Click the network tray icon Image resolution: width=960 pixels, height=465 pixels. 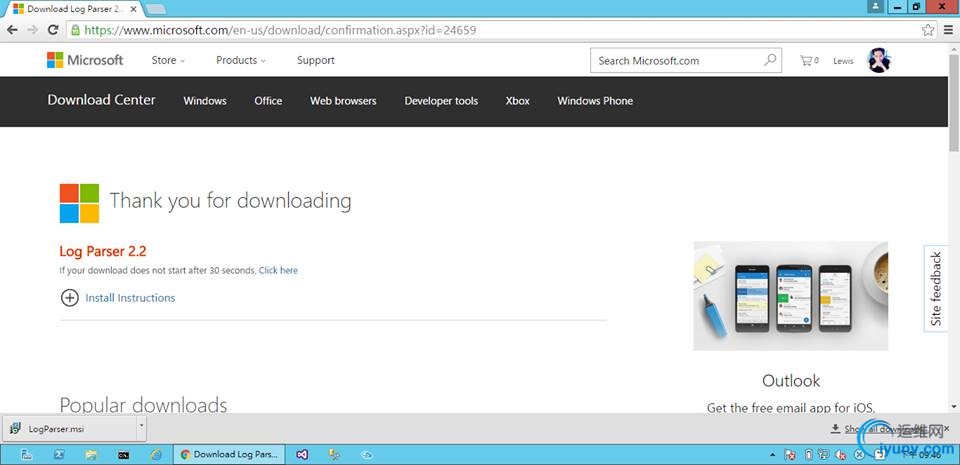tap(825, 455)
